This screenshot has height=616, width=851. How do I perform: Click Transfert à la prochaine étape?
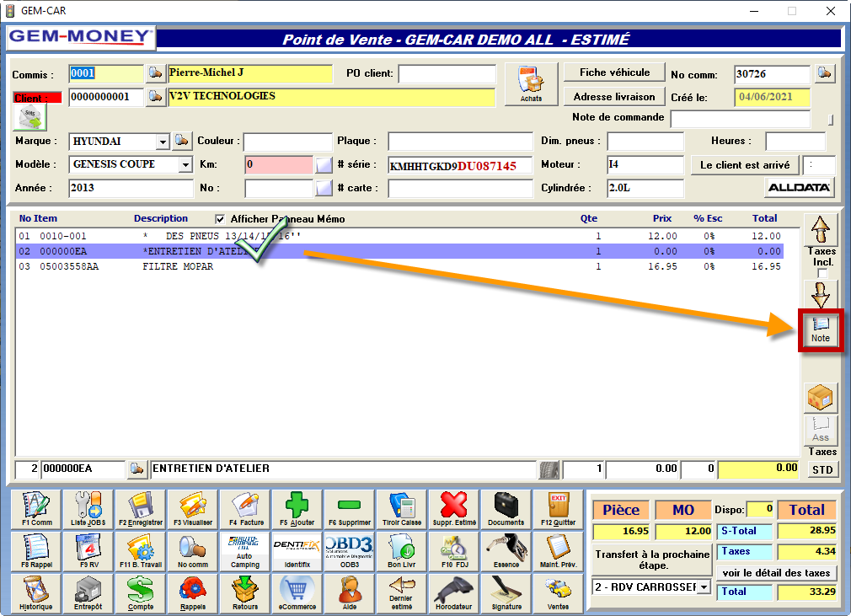(652, 560)
